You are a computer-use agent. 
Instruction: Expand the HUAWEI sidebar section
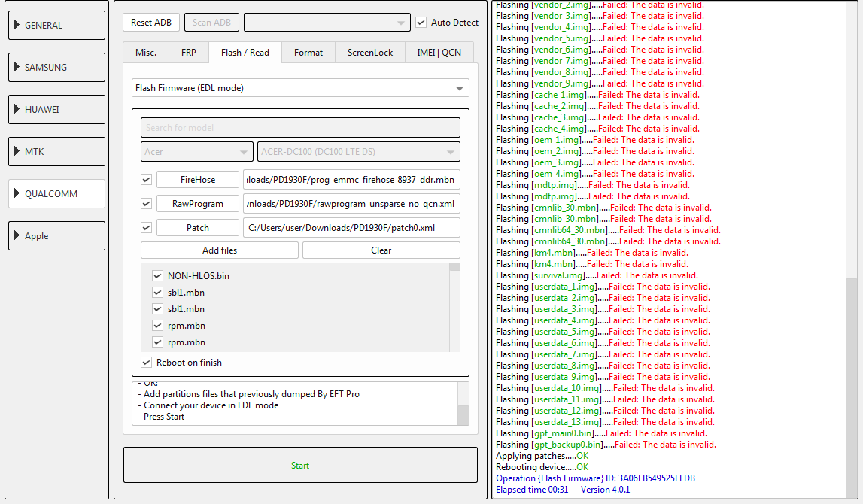tap(56, 110)
